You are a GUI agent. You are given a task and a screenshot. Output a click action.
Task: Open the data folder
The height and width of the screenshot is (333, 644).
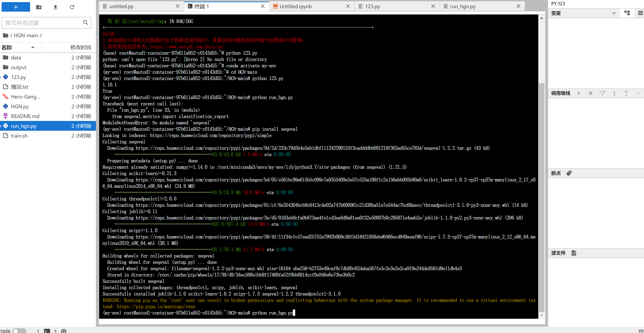point(16,58)
